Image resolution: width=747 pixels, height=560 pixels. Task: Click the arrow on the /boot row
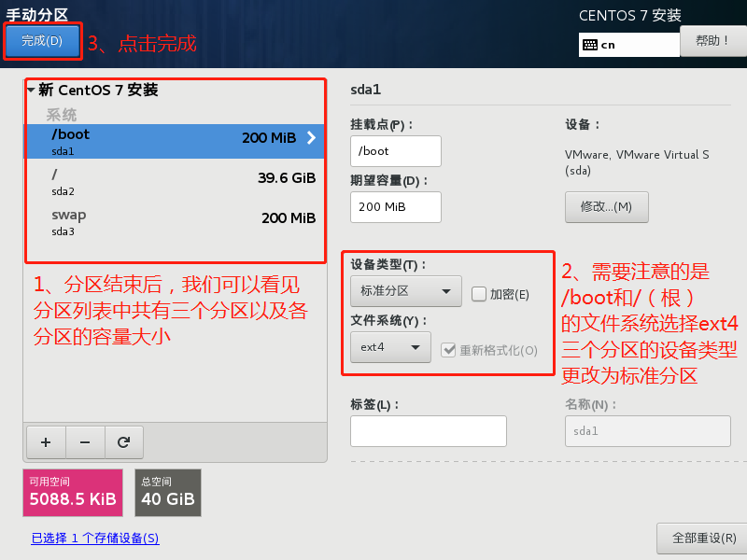pyautogui.click(x=311, y=138)
